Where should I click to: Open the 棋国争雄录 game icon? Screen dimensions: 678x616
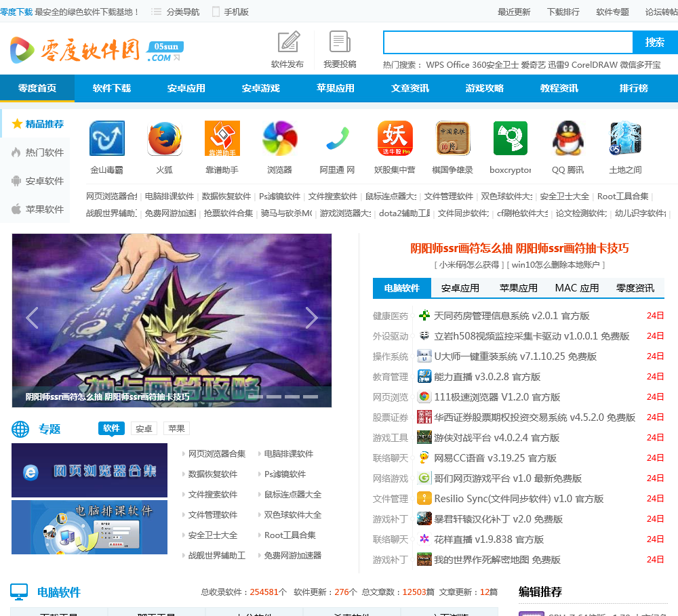(x=453, y=138)
